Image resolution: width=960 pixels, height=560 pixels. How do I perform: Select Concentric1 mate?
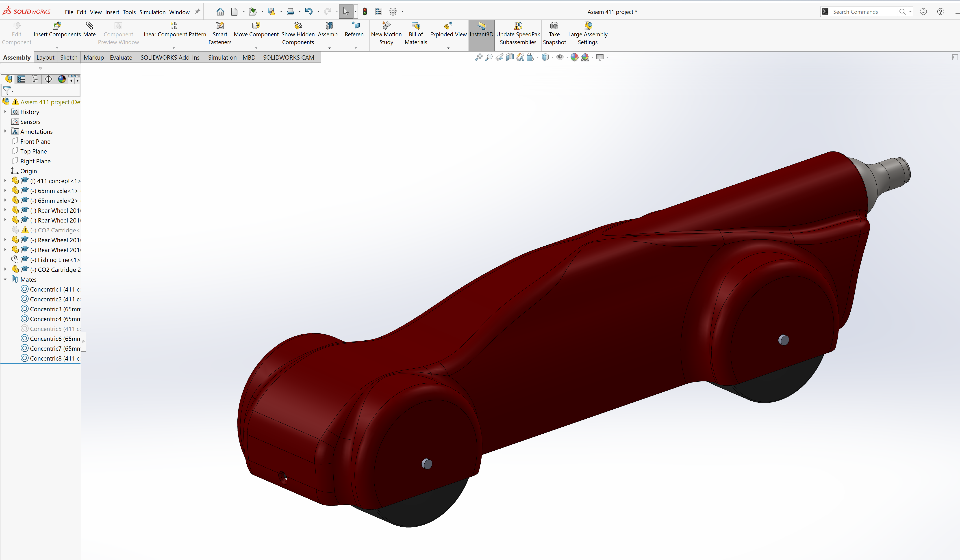(x=51, y=289)
